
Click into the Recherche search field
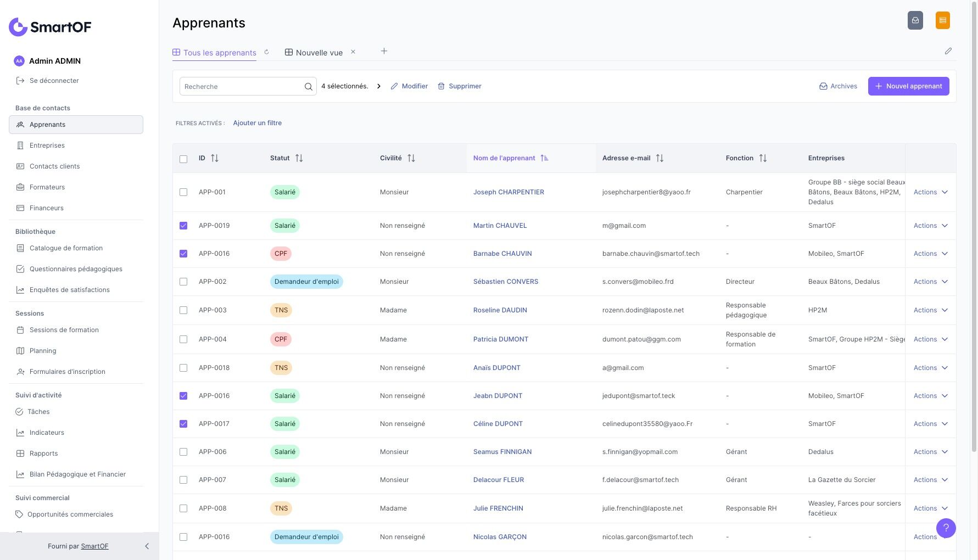[242, 87]
